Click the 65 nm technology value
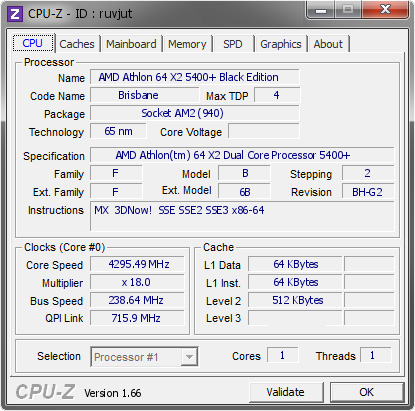 pyautogui.click(x=118, y=131)
